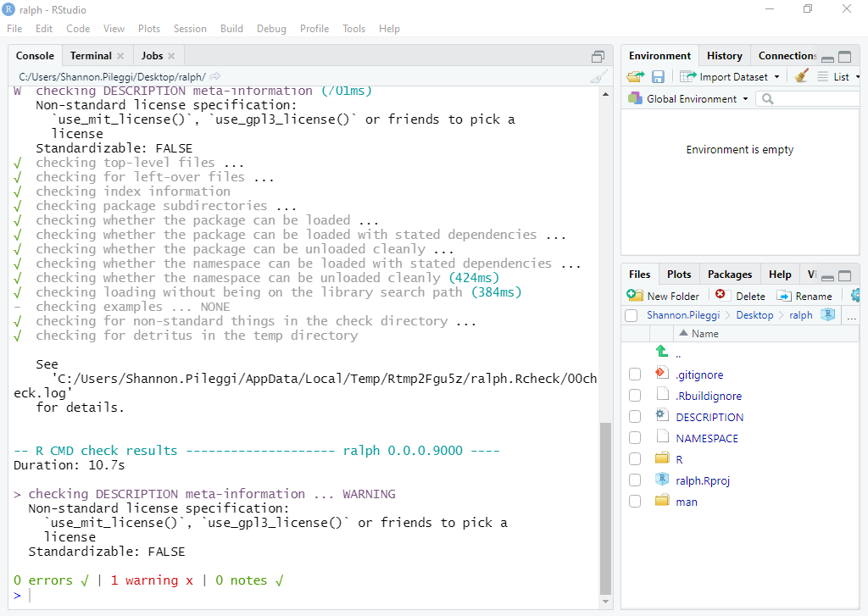Check the DESCRIPTION checkbox

coord(635,416)
